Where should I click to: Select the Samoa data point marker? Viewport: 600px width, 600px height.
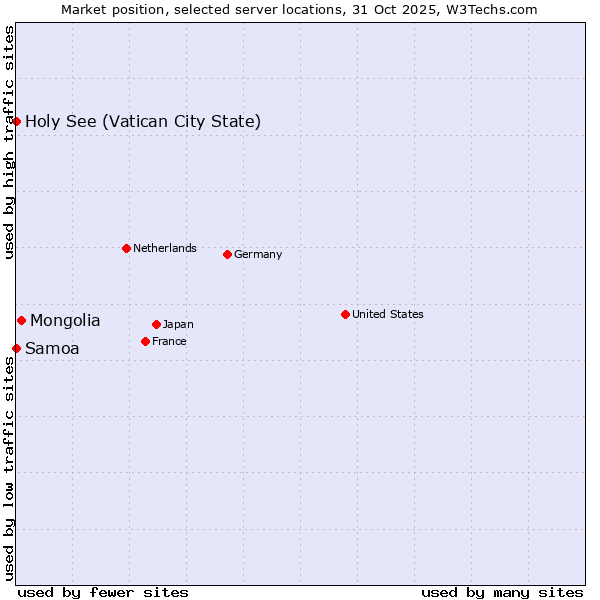point(16,348)
